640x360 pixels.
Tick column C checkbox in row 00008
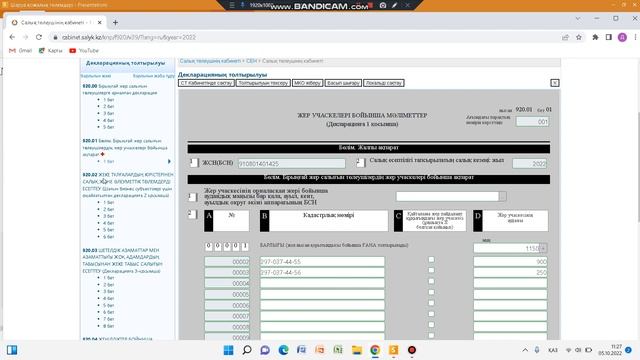click(x=431, y=325)
